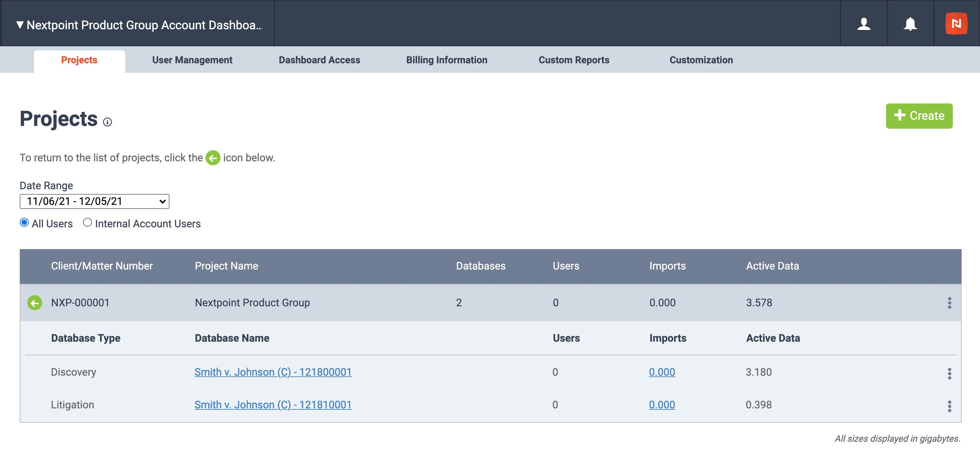Open Smith v. Johnson (C) - 121810001 link
This screenshot has height=455, width=980.
coord(273,405)
